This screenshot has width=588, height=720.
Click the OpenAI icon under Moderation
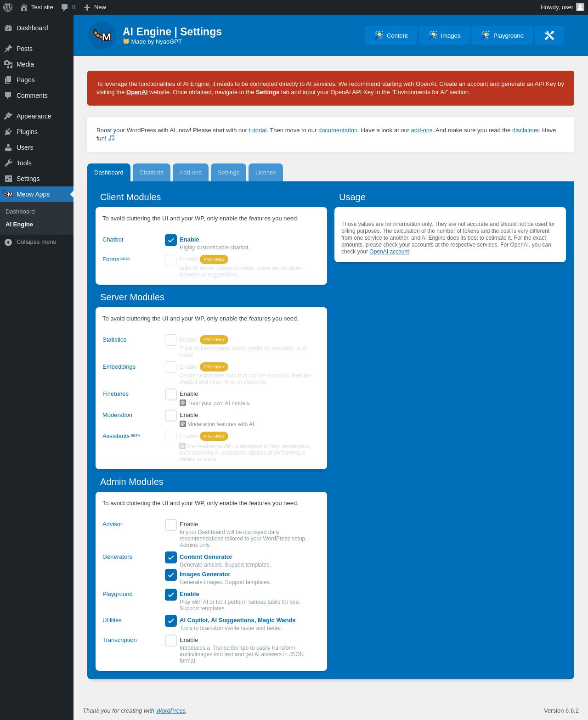[183, 424]
